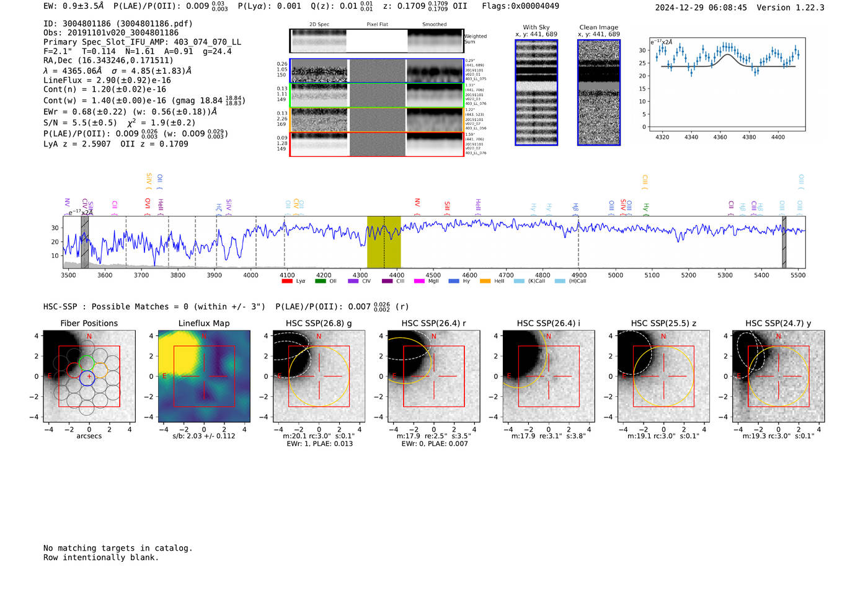Select the Obs: 20191101v020_3004801186 line

tap(111, 33)
